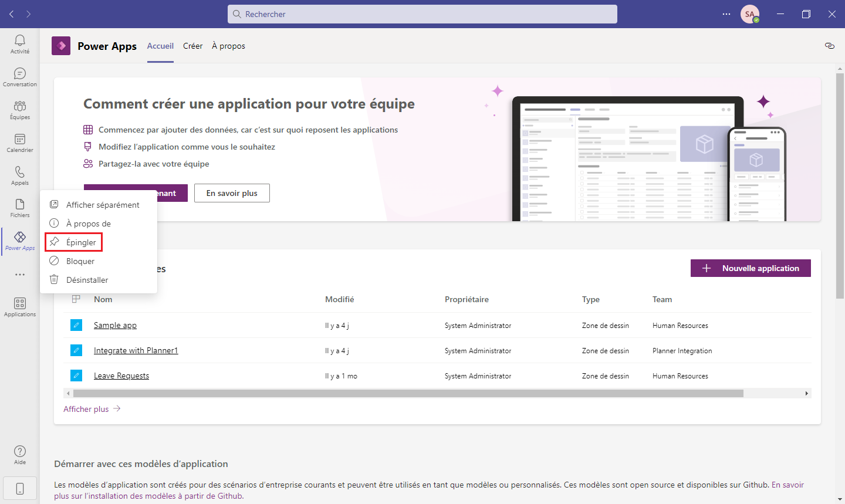Open the Sample app link
This screenshot has width=845, height=504.
[115, 324]
